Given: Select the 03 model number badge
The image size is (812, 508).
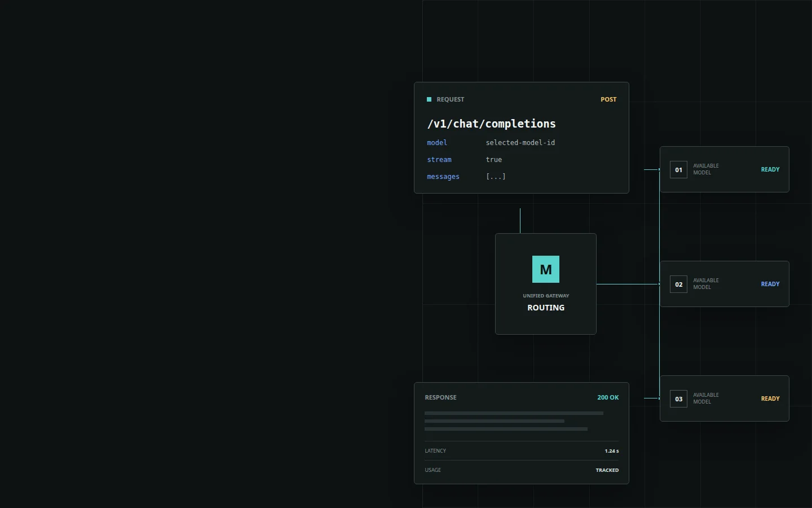Looking at the screenshot, I should pyautogui.click(x=678, y=398).
